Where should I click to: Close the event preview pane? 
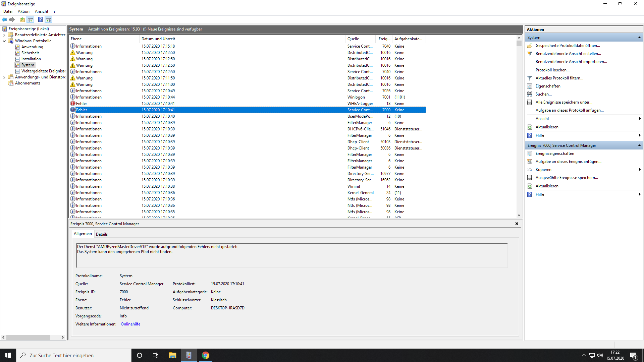tap(517, 224)
